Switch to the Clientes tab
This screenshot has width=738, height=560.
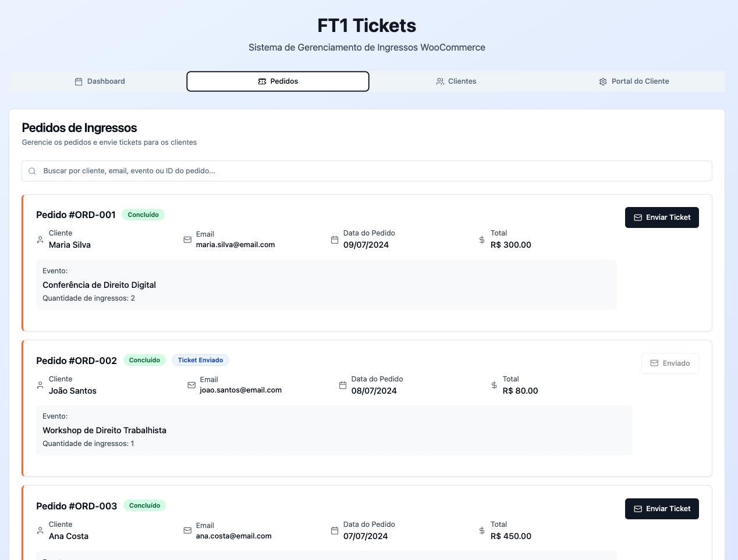(456, 81)
